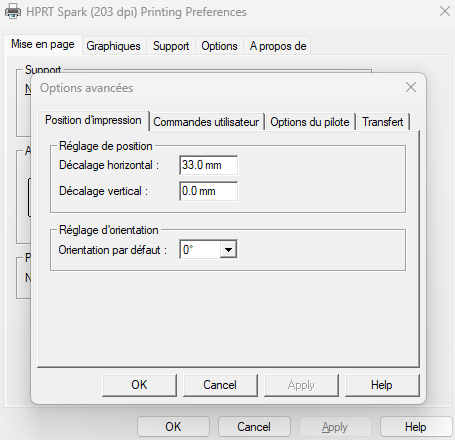Click the Orientation par défaut label
Image resolution: width=455 pixels, height=440 pixels.
click(x=113, y=250)
